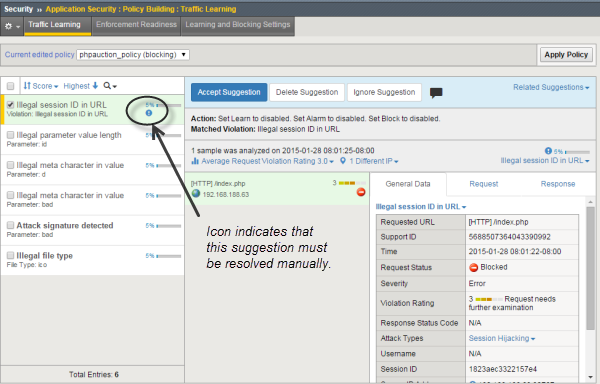Select the [HTTP] /index.php request sample

[x=277, y=189]
